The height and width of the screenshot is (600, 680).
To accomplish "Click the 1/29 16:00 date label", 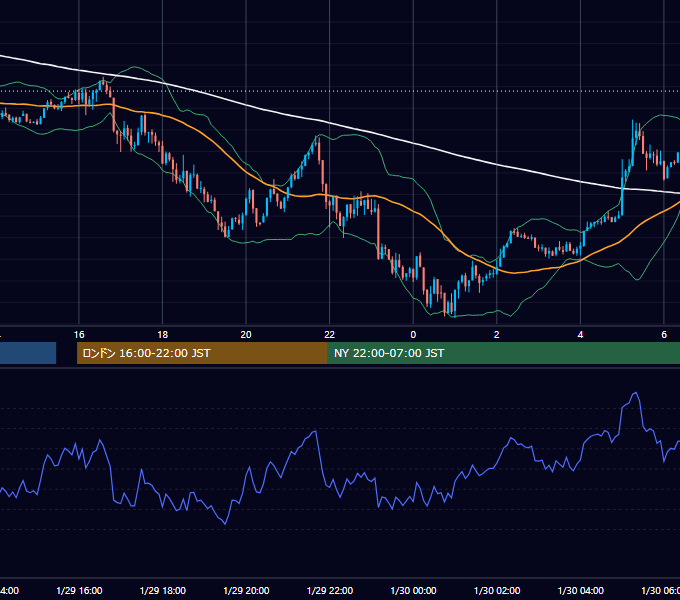I will coord(79,591).
